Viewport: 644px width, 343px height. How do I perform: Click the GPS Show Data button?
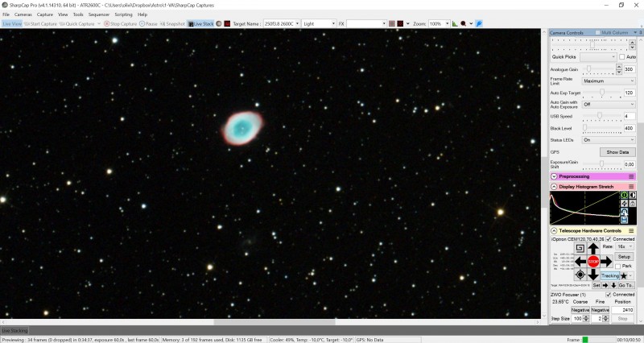pyautogui.click(x=617, y=152)
